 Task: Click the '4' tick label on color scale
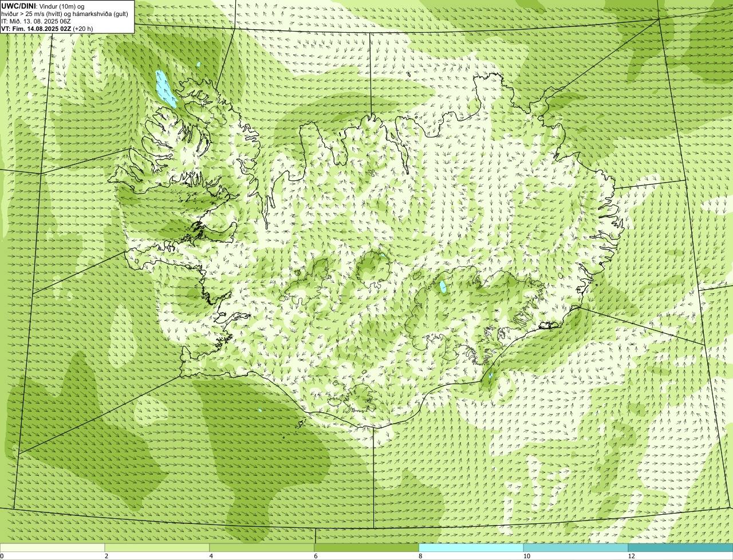pyautogui.click(x=211, y=556)
